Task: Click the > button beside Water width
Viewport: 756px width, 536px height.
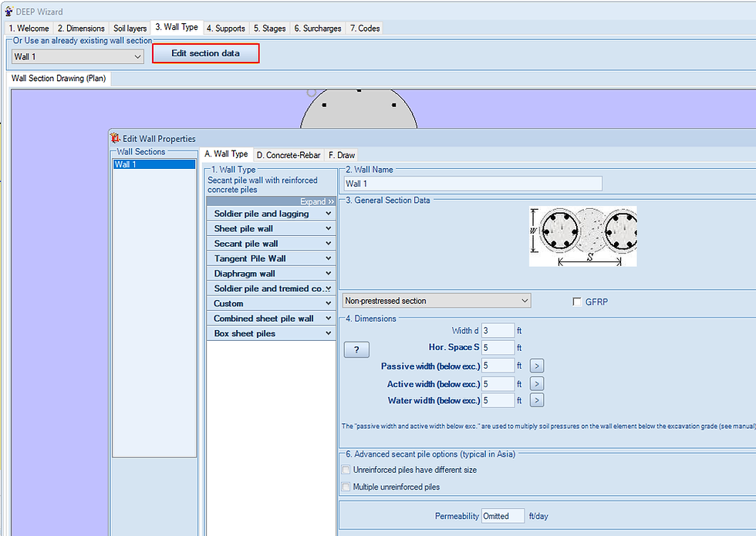Action: click(x=537, y=400)
